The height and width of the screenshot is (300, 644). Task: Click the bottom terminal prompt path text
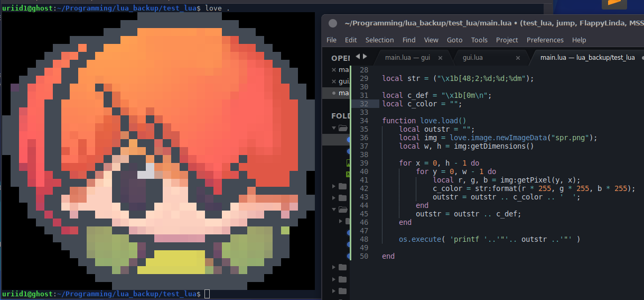(x=126, y=294)
